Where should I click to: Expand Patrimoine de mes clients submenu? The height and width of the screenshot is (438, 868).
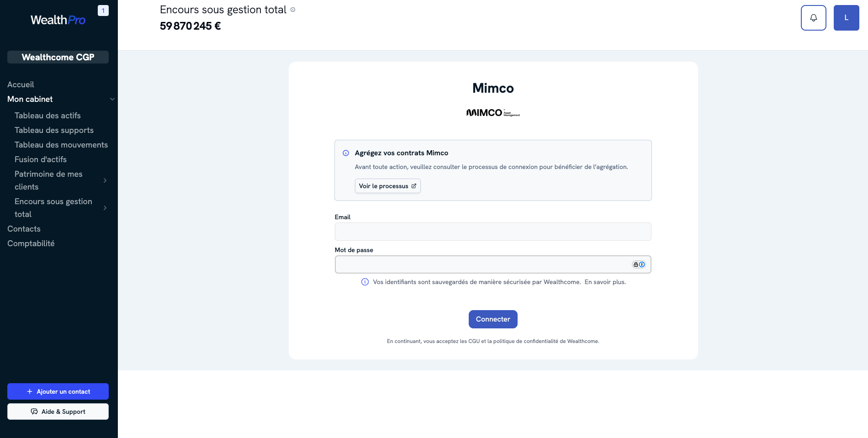105,180
